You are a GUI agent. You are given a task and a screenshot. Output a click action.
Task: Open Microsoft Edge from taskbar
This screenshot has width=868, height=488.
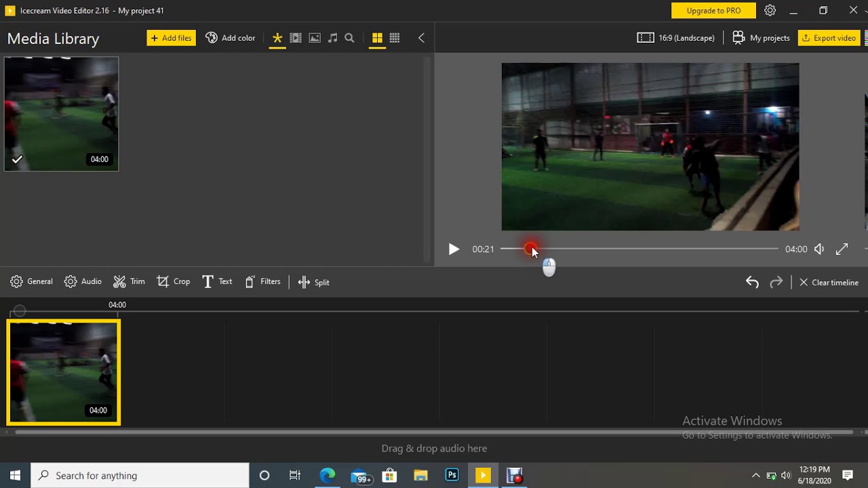[328, 475]
